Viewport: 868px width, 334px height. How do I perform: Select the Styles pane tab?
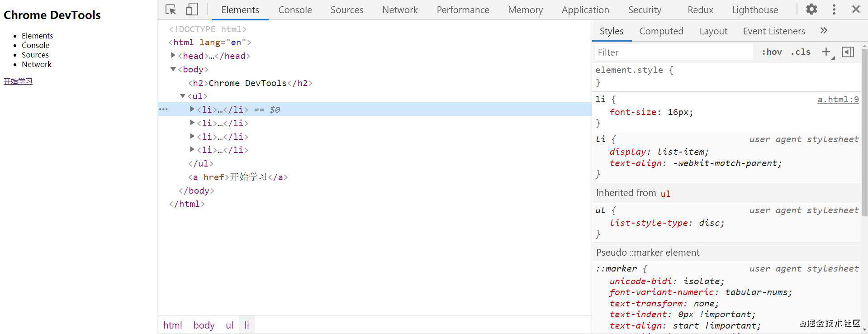[612, 31]
